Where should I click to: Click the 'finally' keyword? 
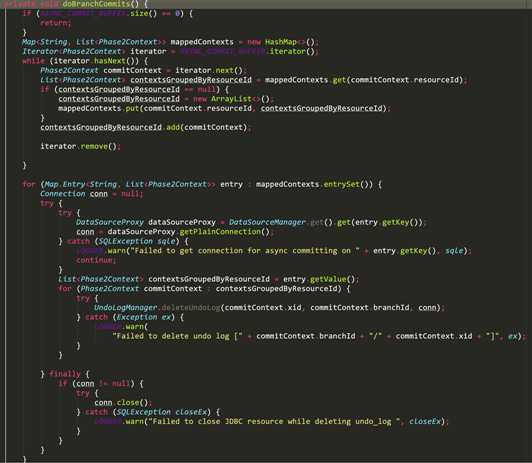(65, 374)
